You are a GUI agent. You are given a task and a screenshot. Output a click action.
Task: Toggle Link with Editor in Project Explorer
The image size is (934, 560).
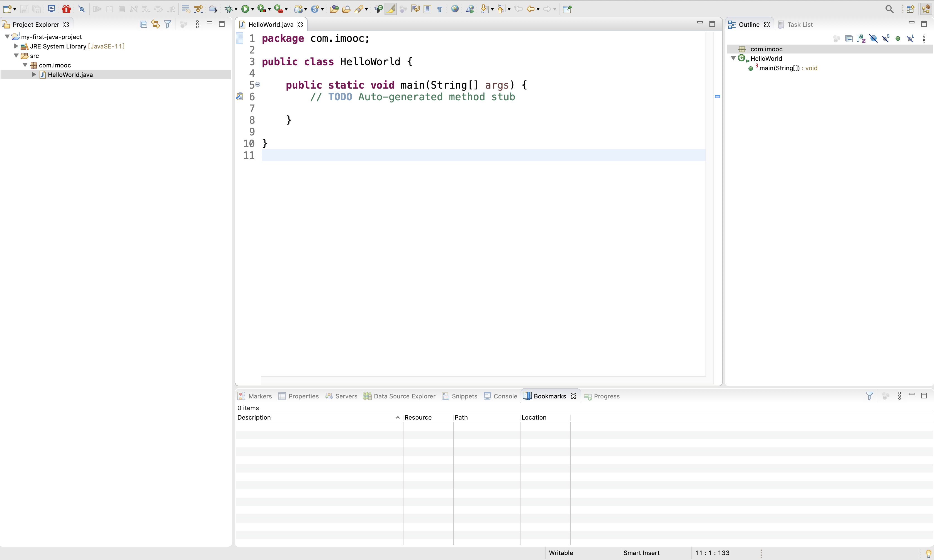click(155, 25)
